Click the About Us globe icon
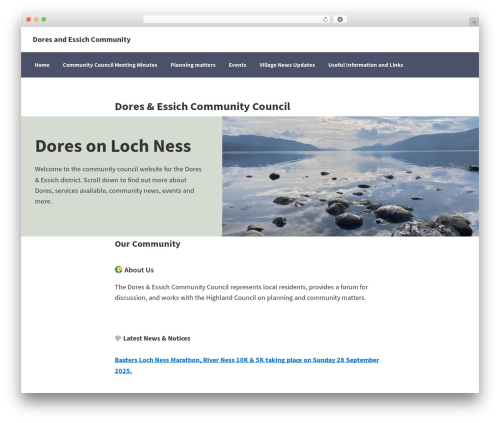Image resolution: width=500 pixels, height=423 pixels. click(118, 269)
